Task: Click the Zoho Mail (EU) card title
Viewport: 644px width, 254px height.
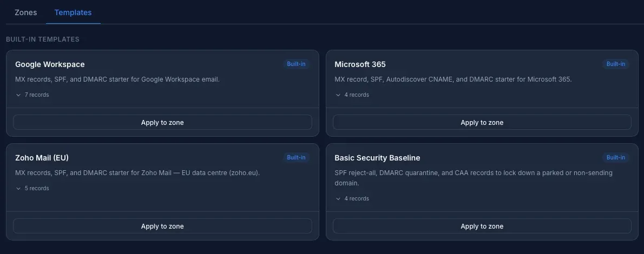Action: (x=42, y=158)
